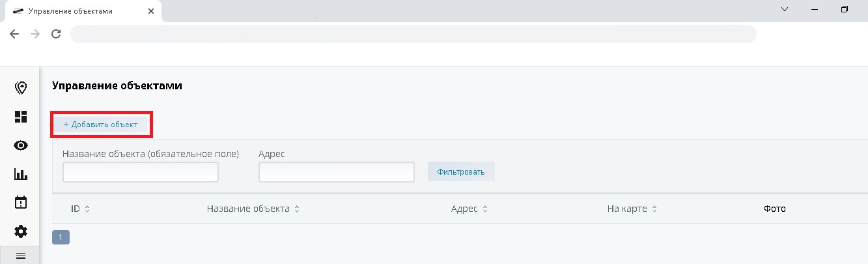The image size is (868, 264).
Task: Sort table by ID column arrows
Action: pyautogui.click(x=87, y=209)
